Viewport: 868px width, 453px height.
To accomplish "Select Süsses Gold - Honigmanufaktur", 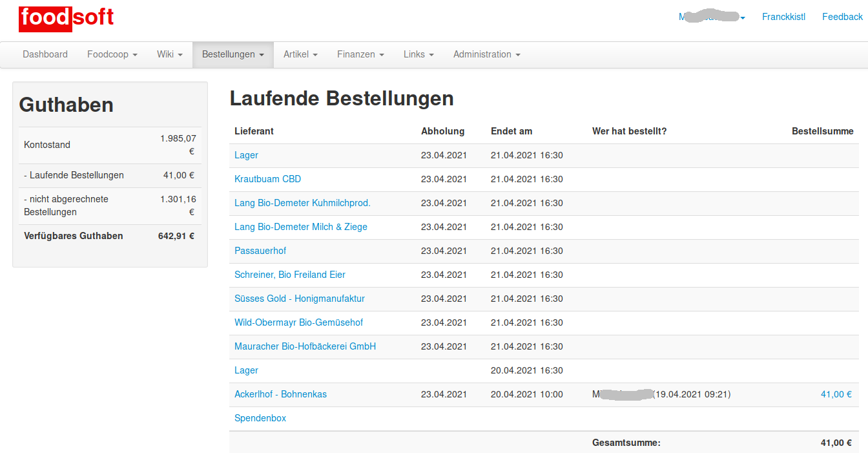I will pyautogui.click(x=299, y=299).
